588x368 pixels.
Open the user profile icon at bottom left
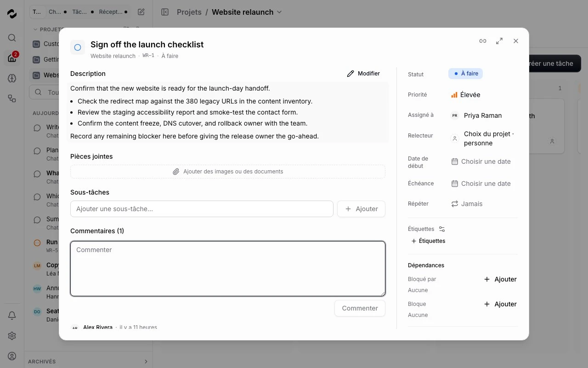click(x=12, y=356)
